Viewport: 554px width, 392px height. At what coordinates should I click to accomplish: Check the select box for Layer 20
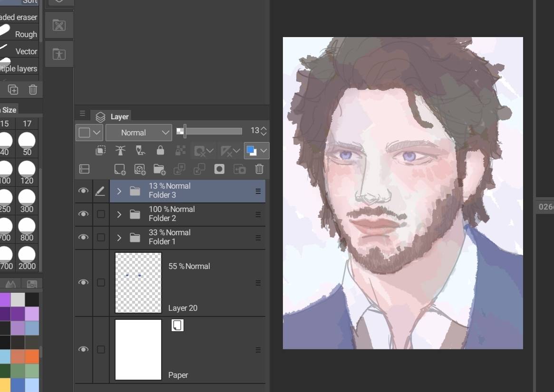101,283
